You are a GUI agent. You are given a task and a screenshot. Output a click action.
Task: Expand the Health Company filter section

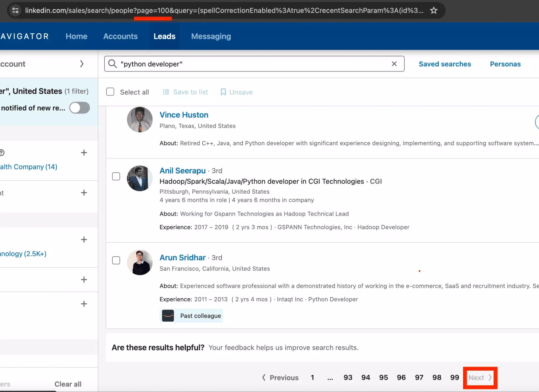pos(84,153)
